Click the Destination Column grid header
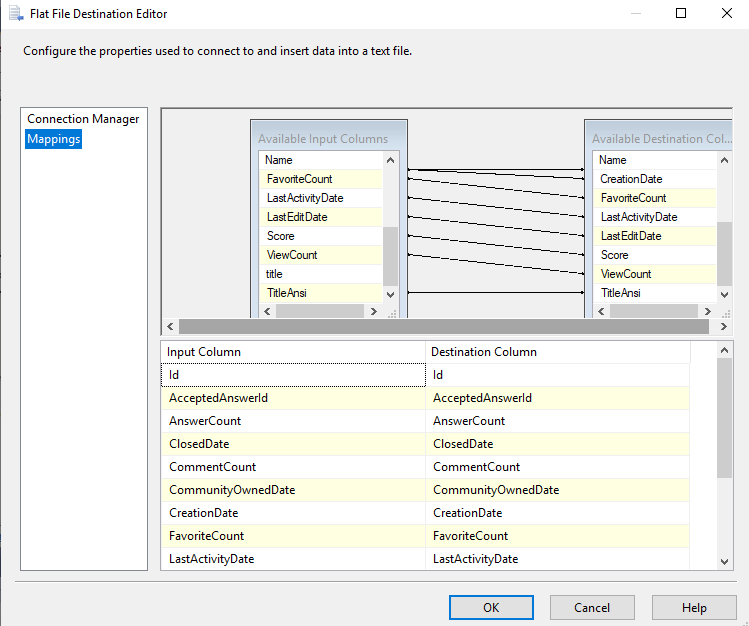 pyautogui.click(x=557, y=352)
